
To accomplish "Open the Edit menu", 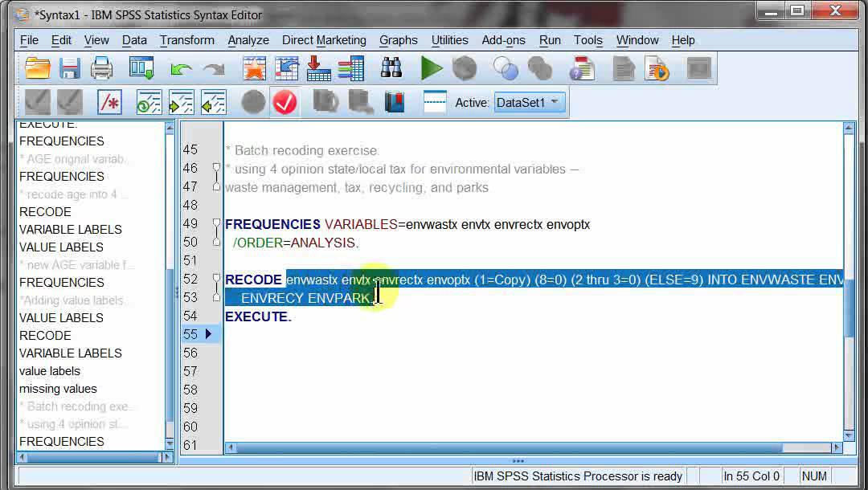I will coord(61,40).
